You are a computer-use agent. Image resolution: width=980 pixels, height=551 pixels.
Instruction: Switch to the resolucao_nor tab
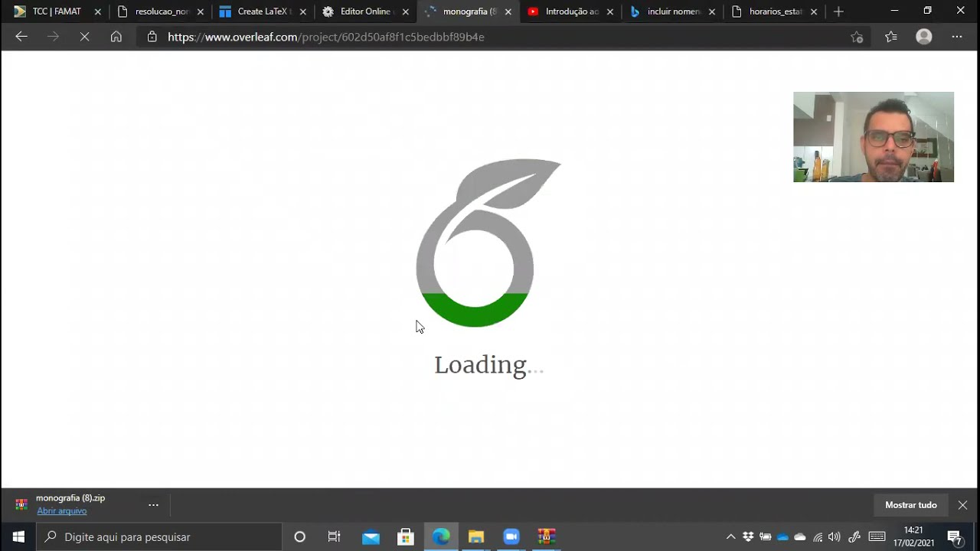click(161, 11)
